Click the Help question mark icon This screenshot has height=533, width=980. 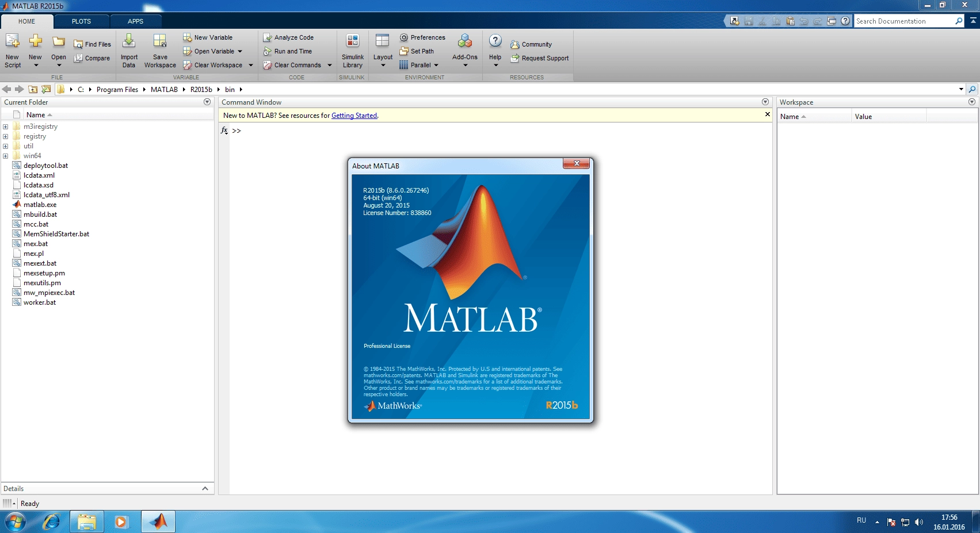tap(495, 41)
